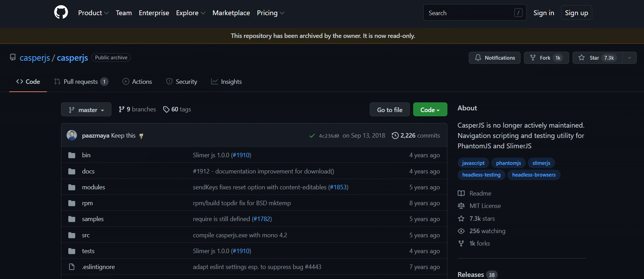Open the Enterprise page
Screen dimensions: 644x279
coord(154,13)
